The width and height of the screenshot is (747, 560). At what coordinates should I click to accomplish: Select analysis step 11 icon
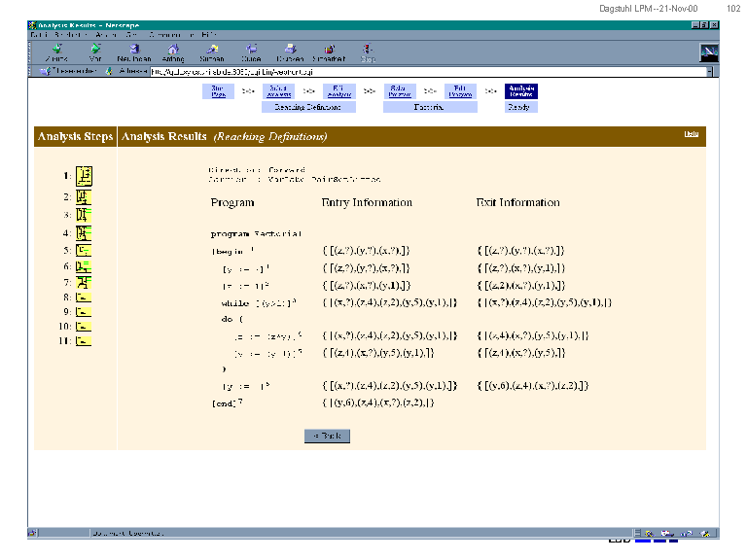click(85, 341)
